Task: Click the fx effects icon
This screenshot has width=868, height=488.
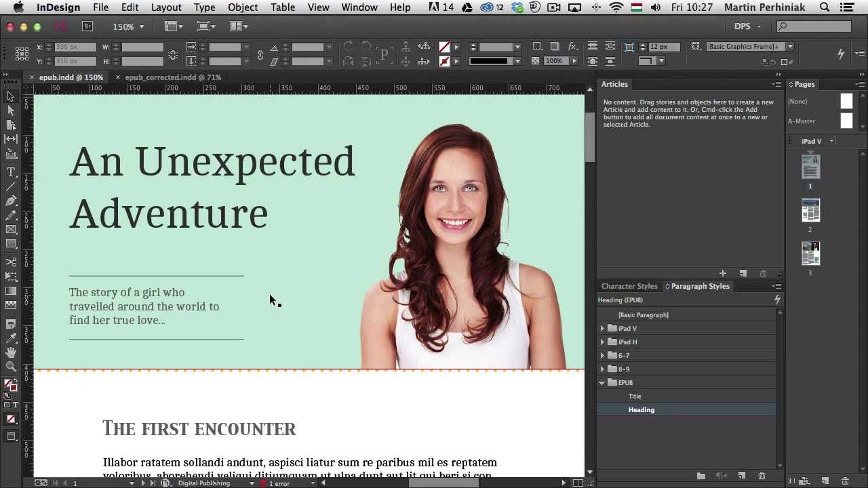Action: 573,47
